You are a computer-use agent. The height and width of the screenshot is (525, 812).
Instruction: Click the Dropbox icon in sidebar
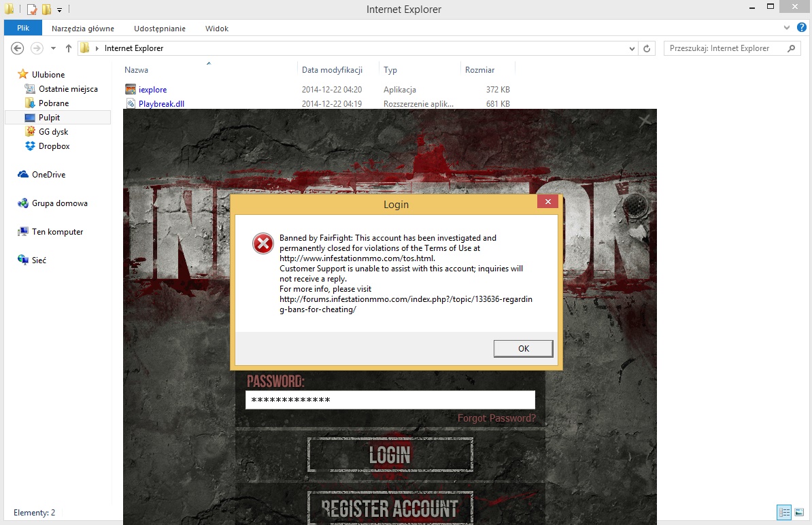(x=30, y=146)
